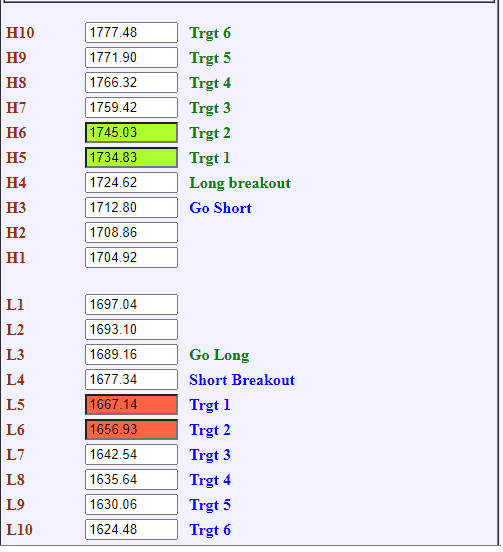
Task: Click the 'L9' row label
Action: click(x=15, y=505)
